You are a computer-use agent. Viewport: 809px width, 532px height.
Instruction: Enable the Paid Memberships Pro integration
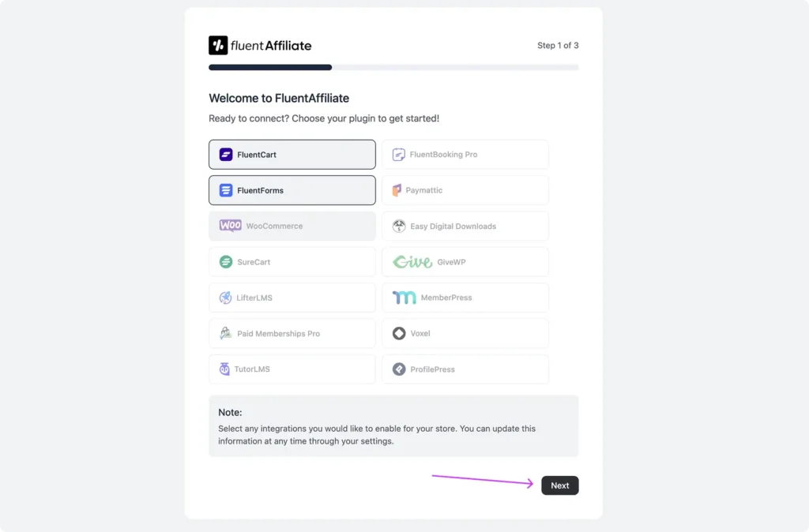(292, 333)
